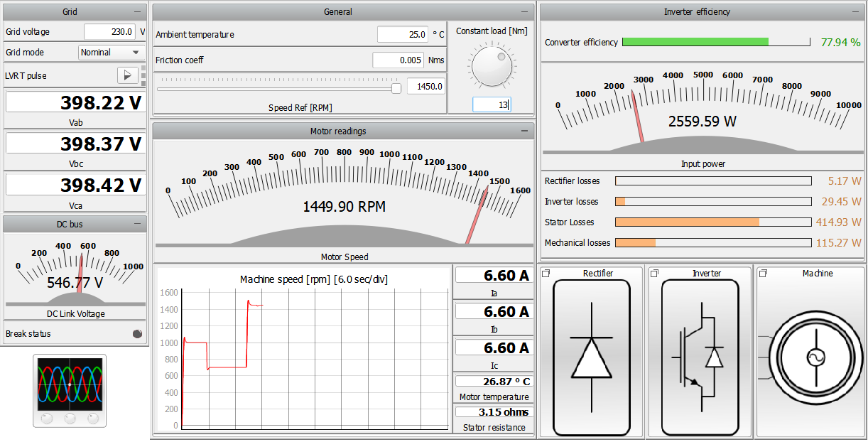Click the Break status LED indicator

(x=137, y=333)
